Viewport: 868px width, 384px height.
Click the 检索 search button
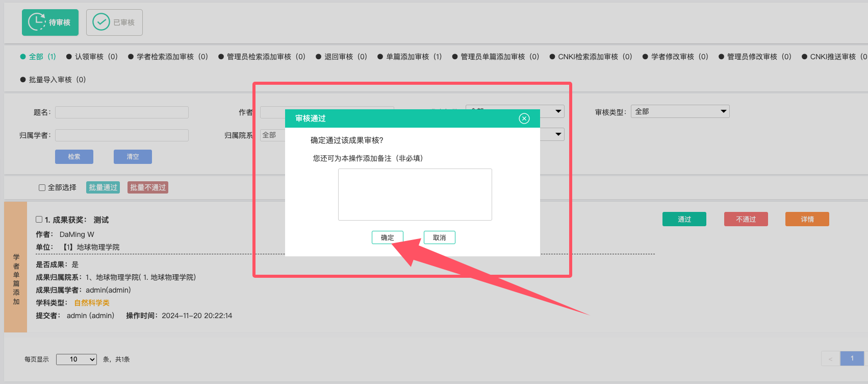click(x=74, y=157)
